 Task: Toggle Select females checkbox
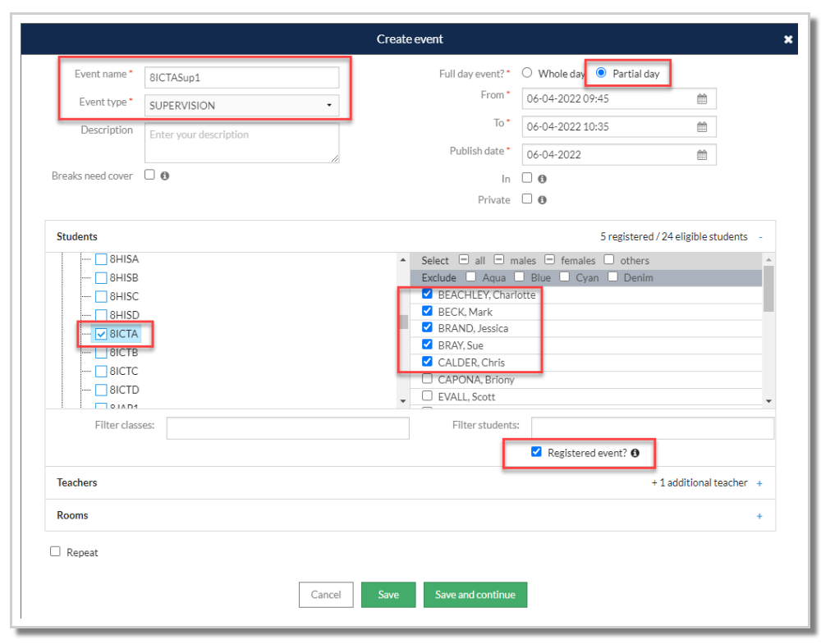tap(550, 259)
